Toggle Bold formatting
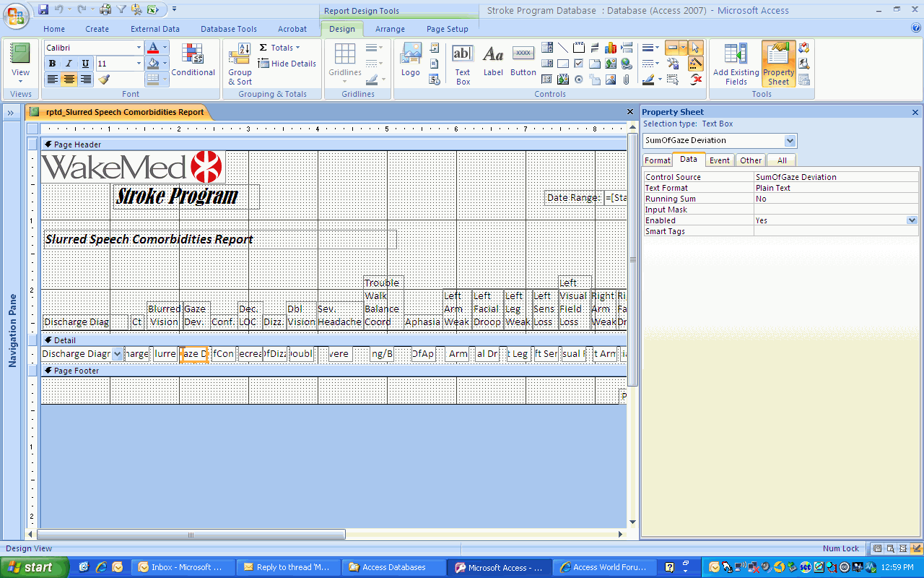Image resolution: width=924 pixels, height=578 pixels. tap(53, 64)
